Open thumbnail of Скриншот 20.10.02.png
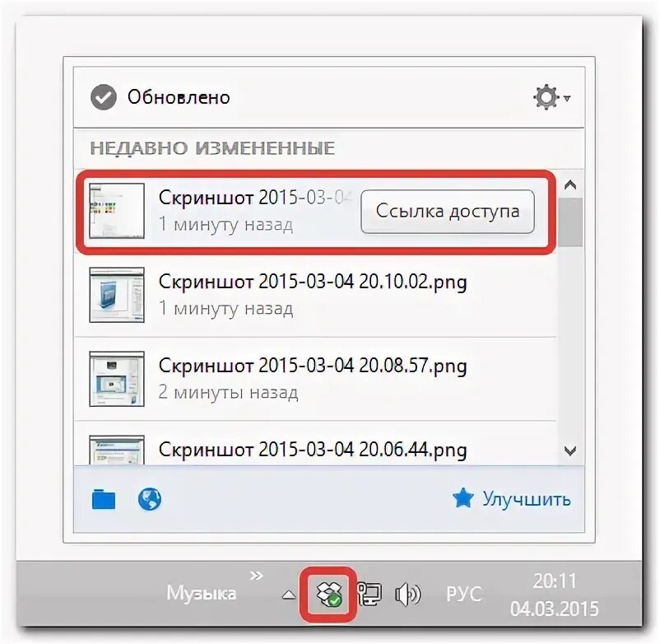Viewport: 660px width, 644px height. coord(117,295)
